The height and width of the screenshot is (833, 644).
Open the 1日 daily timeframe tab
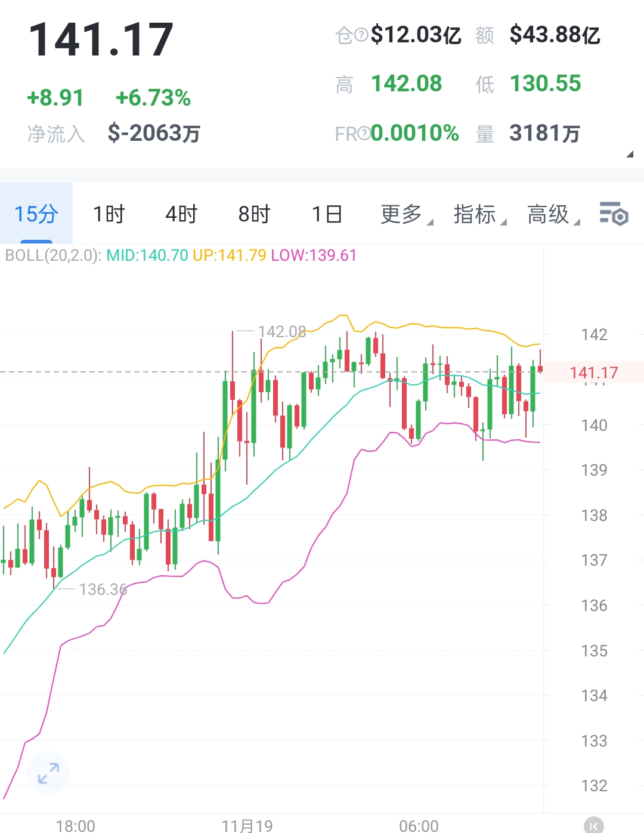coord(325,214)
